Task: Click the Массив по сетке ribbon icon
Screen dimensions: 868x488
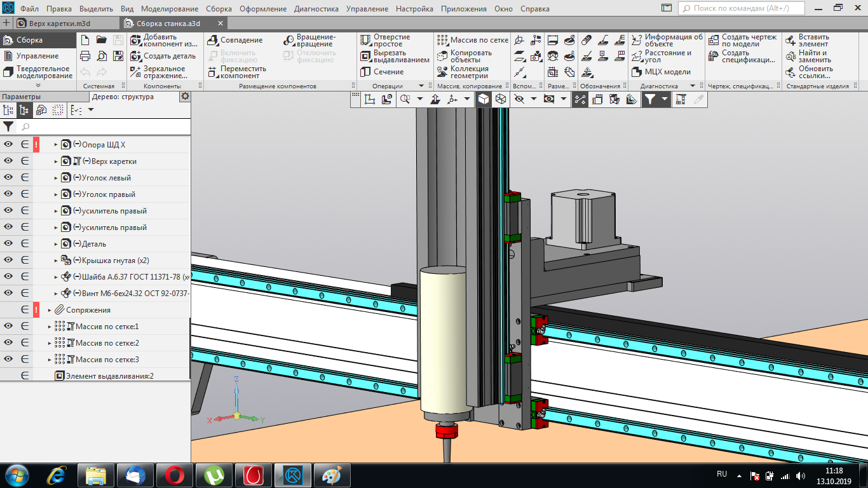Action: [442, 40]
